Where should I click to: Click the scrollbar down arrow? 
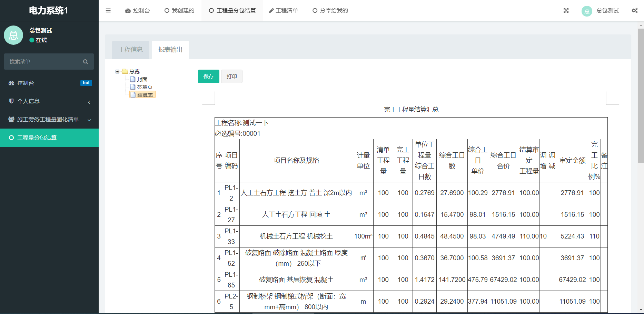pyautogui.click(x=641, y=310)
